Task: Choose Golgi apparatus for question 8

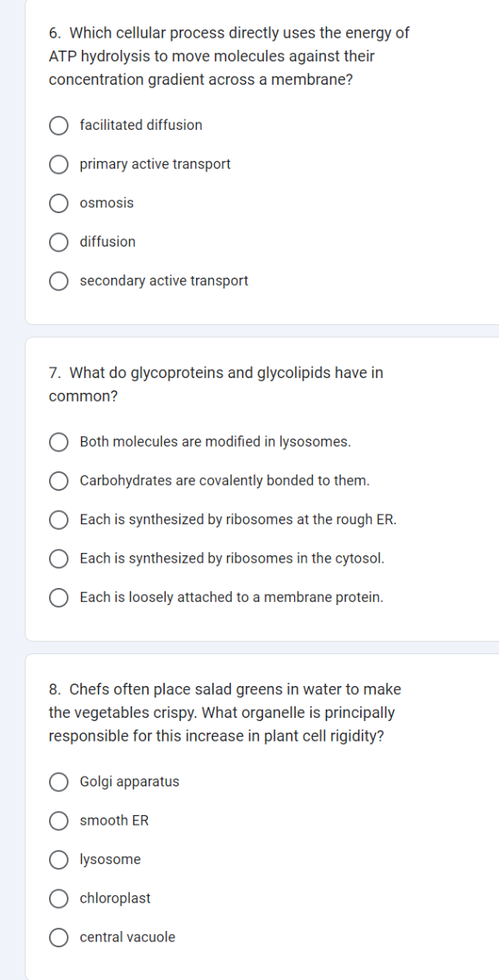Action: tap(58, 782)
